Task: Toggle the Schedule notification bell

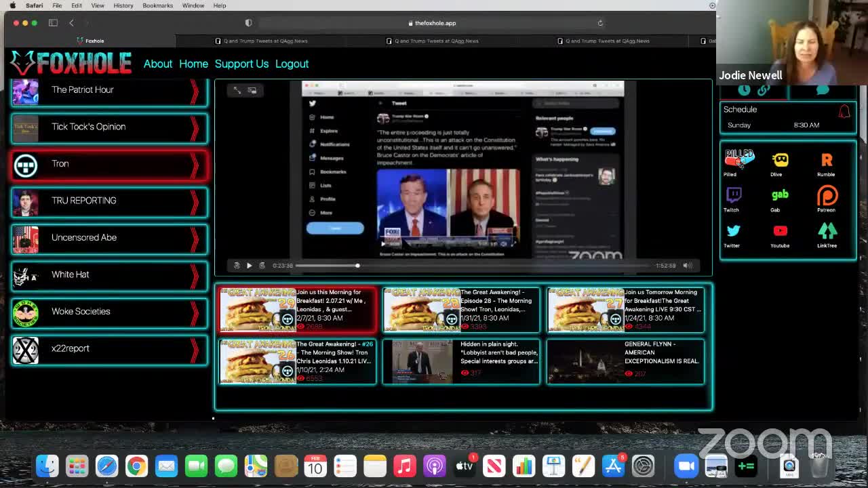Action: [x=844, y=112]
